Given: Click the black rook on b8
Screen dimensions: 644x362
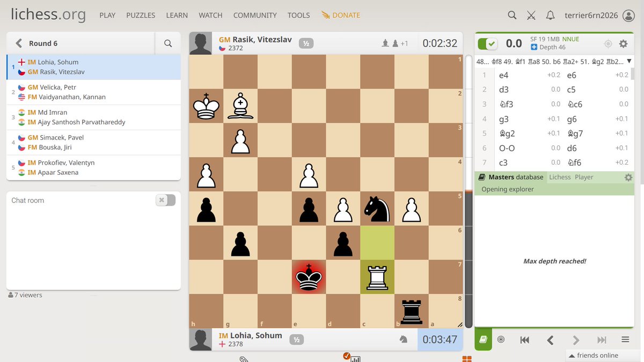Looking at the screenshot, I should coord(412,311).
